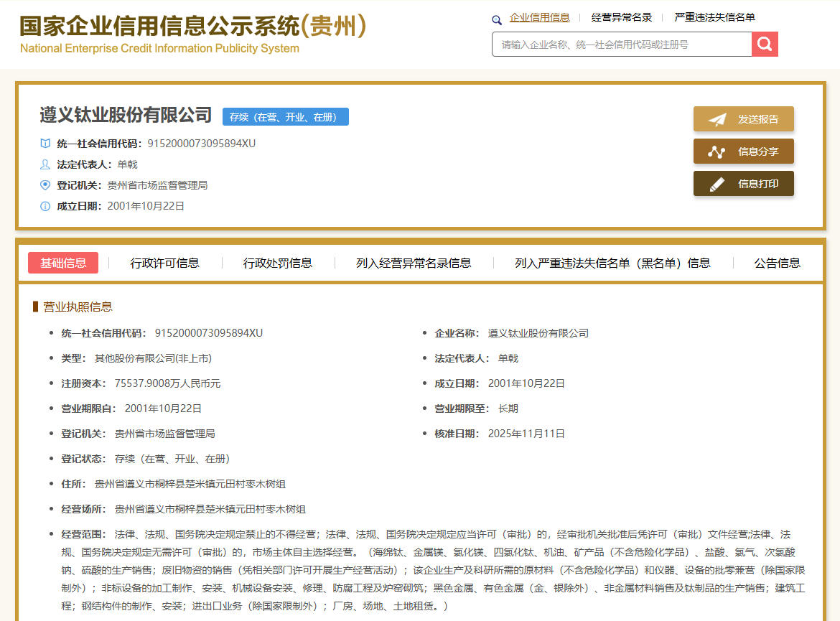The width and height of the screenshot is (840, 621).
Task: Click the 发送报告 button
Action: (x=744, y=119)
